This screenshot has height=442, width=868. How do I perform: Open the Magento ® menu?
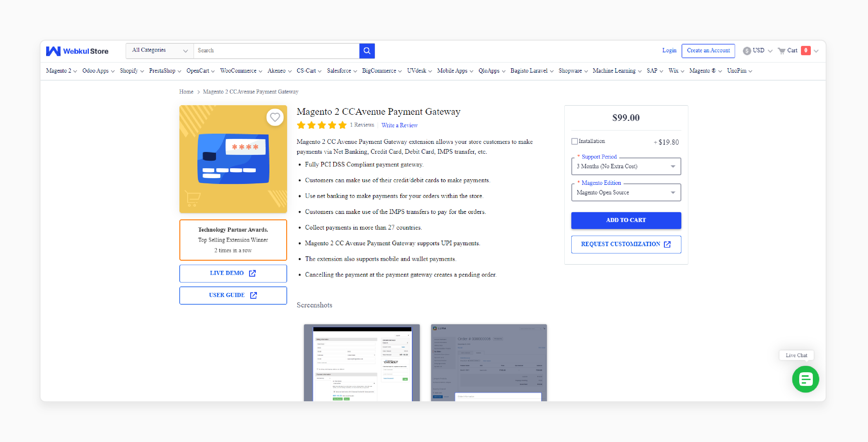pos(706,71)
